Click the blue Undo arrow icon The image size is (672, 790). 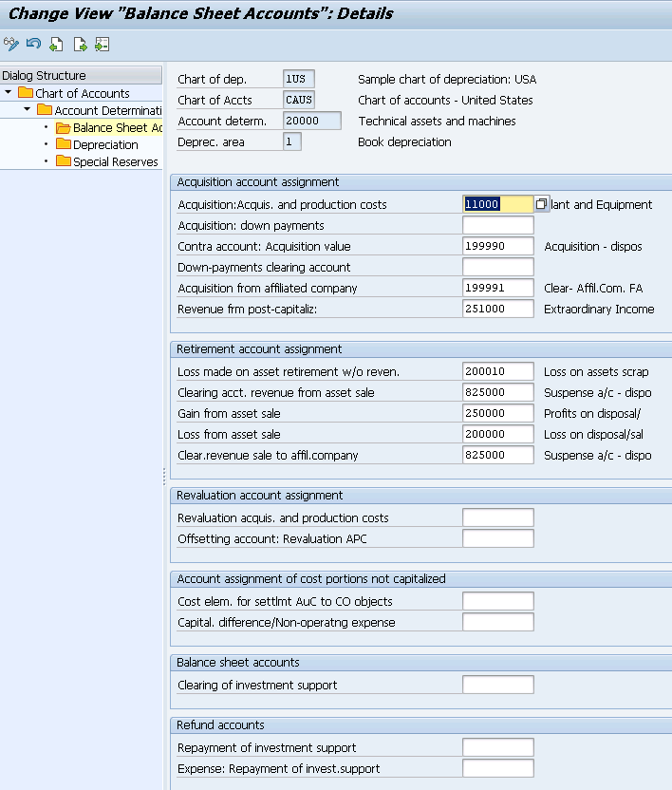(34, 45)
